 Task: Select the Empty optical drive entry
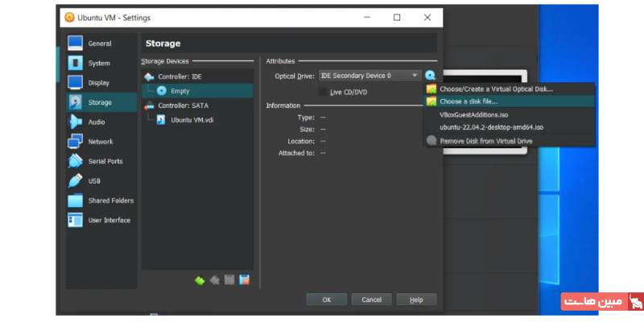coord(180,91)
